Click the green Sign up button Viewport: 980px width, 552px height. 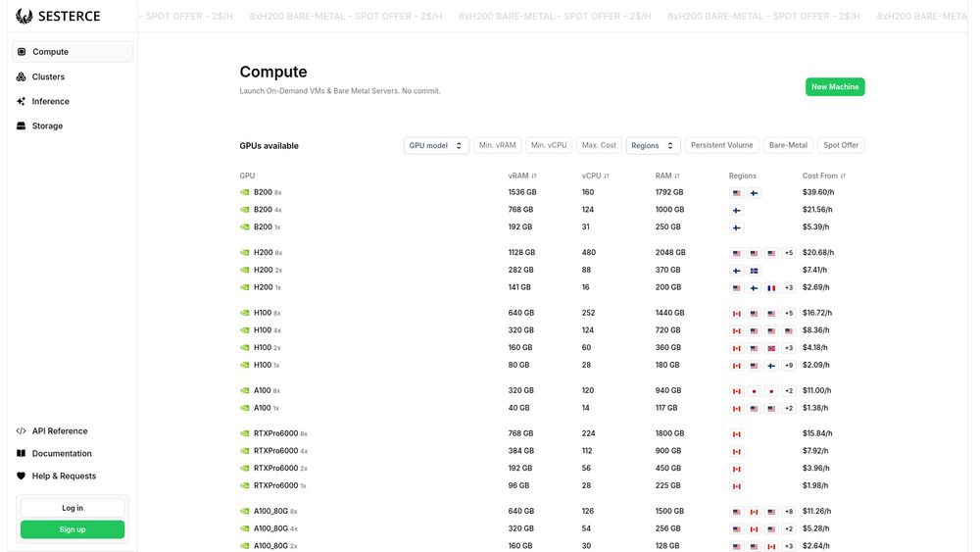click(x=73, y=529)
